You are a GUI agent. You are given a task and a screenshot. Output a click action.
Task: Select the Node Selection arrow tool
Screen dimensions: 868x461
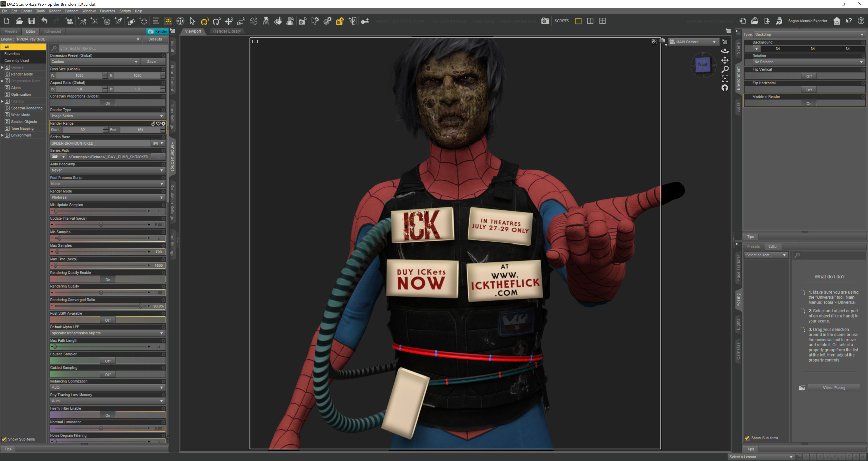point(192,21)
